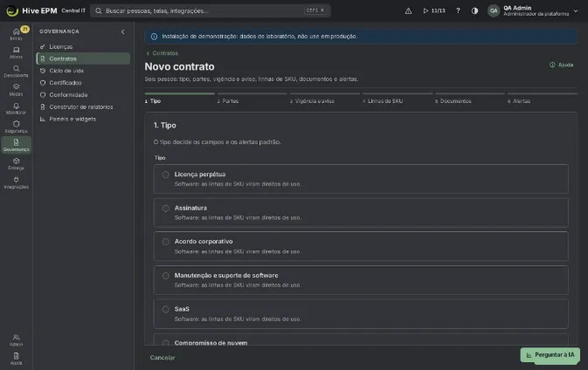Click the question mark help icon
This screenshot has width=588, height=370.
coord(458,10)
